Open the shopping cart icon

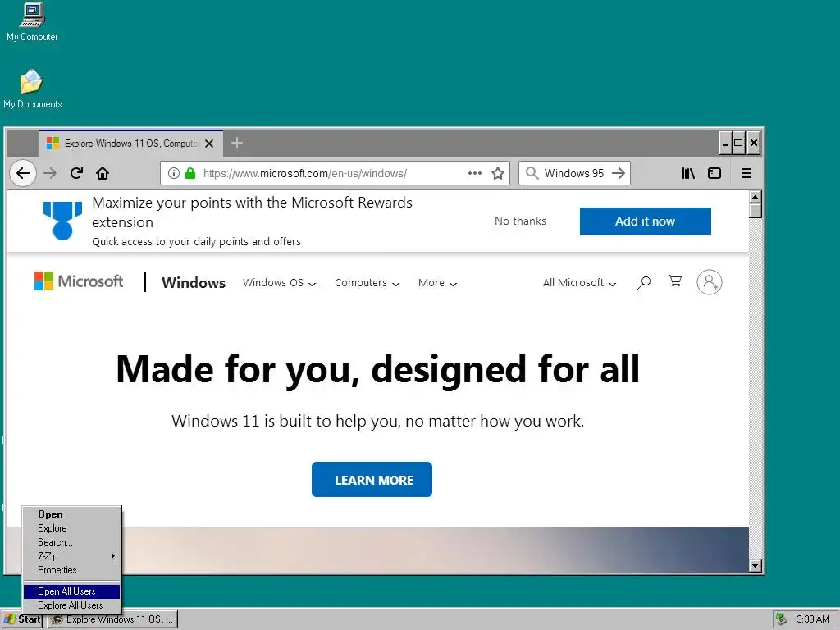[675, 281]
